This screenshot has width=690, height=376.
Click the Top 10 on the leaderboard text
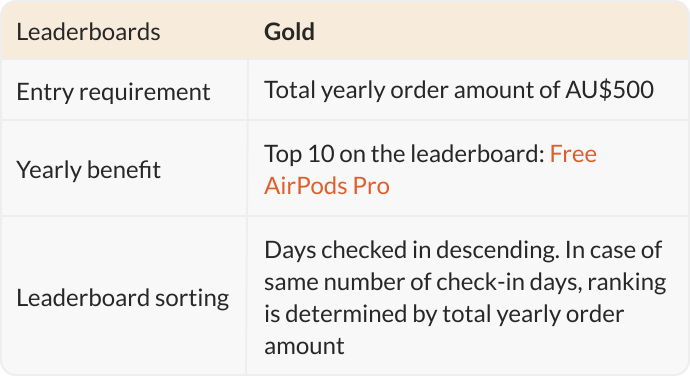(x=404, y=154)
